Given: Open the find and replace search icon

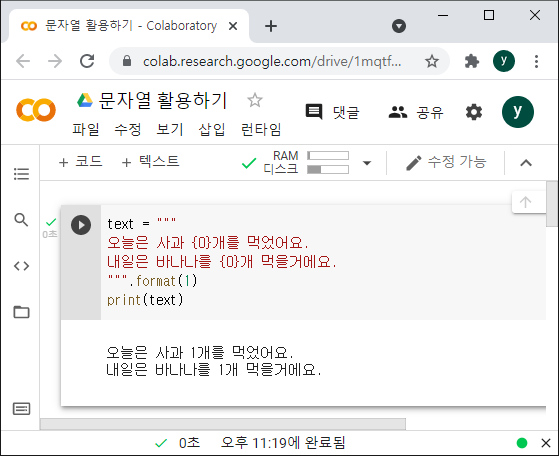Looking at the screenshot, I should click(x=21, y=220).
